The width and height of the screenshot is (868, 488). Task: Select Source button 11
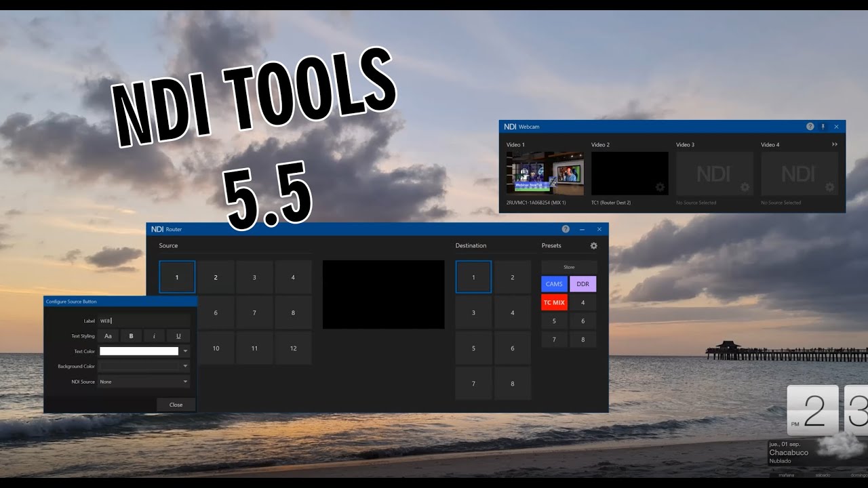coord(254,348)
